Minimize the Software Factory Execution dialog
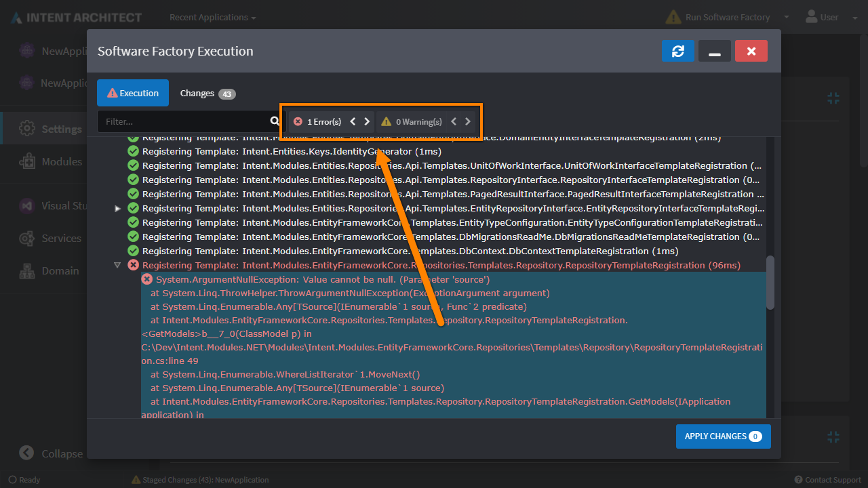 click(714, 52)
